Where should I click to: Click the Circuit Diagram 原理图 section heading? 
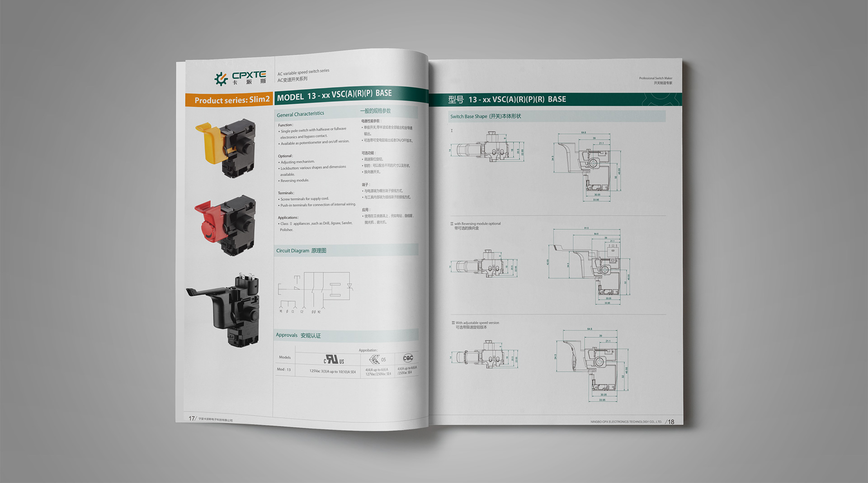(x=301, y=251)
